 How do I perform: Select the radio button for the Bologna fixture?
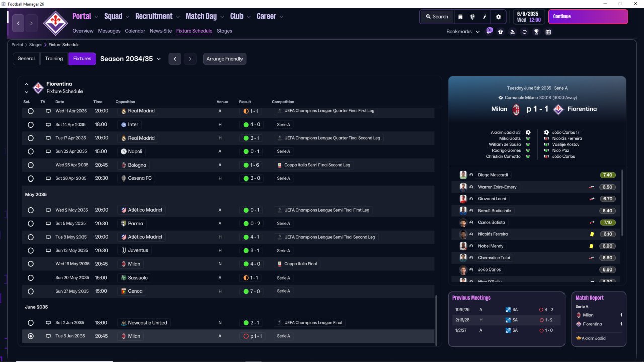pos(31,165)
